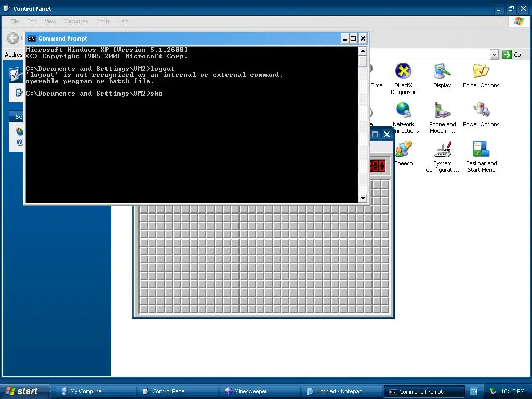532x399 pixels.
Task: Expand the address bar dropdown arrow
Action: pos(495,54)
